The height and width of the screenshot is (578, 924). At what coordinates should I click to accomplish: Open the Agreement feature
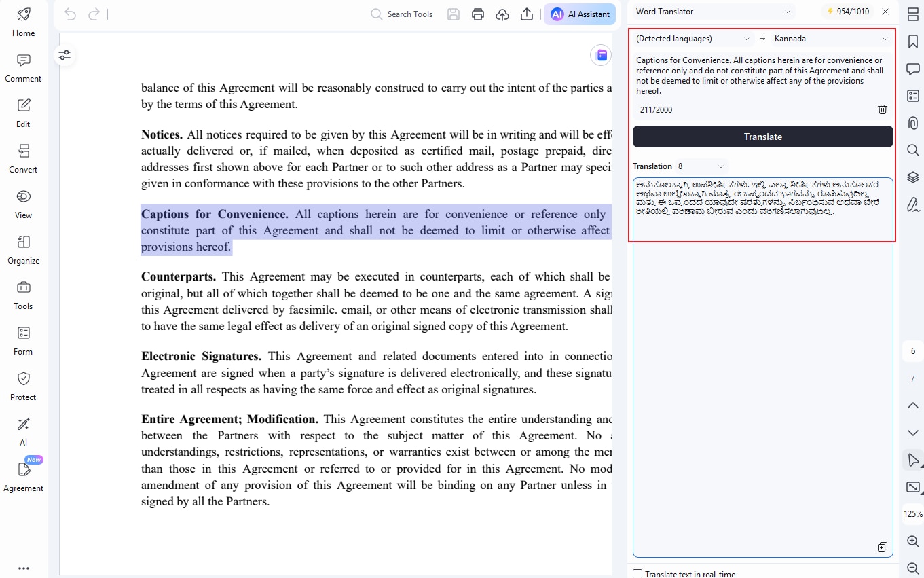pos(23,477)
